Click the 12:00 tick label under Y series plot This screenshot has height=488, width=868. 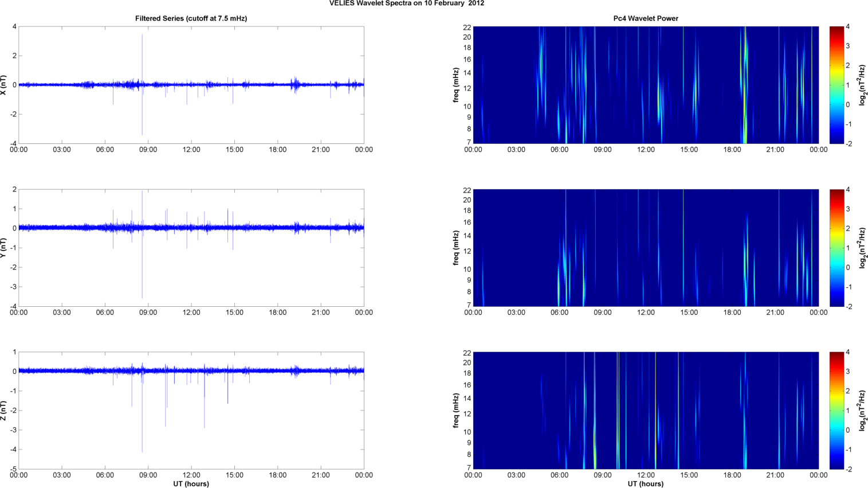(191, 313)
